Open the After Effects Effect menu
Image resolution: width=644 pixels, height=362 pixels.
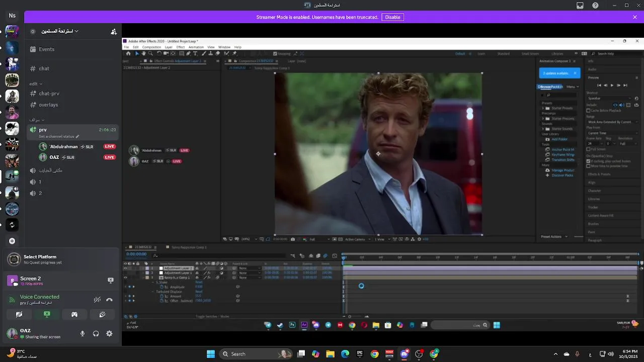coord(180,47)
